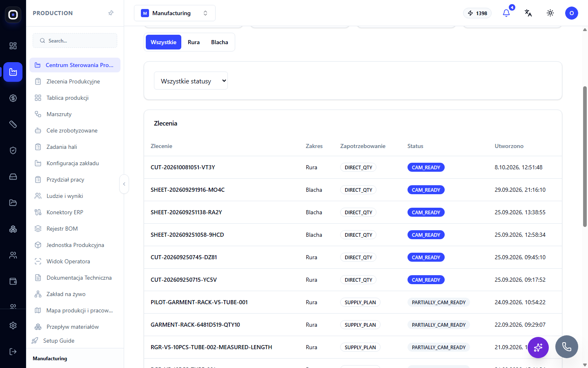Open the app logo home icon
This screenshot has width=588, height=368.
click(13, 15)
